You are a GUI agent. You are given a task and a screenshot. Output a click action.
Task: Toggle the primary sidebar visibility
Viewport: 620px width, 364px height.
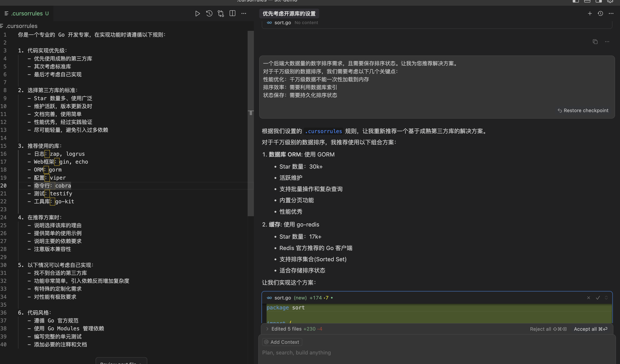point(576,1)
